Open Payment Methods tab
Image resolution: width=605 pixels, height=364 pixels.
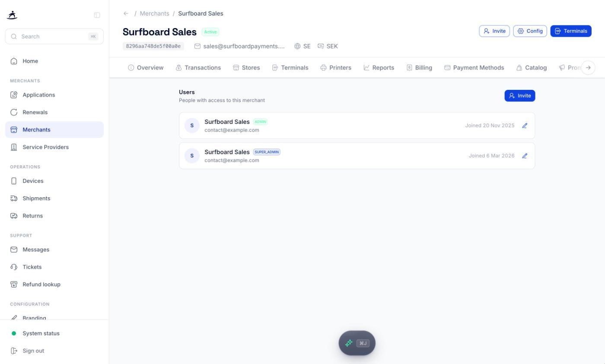coord(474,68)
